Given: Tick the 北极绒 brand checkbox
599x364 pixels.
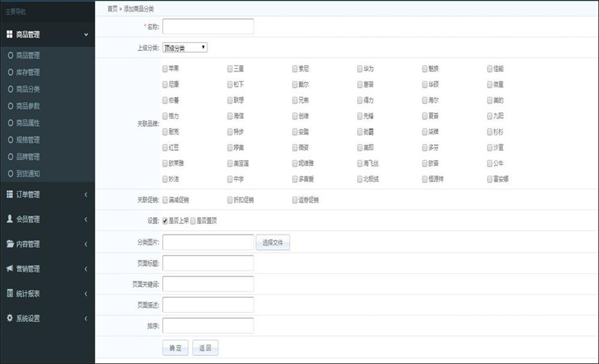Looking at the screenshot, I should pos(360,178).
